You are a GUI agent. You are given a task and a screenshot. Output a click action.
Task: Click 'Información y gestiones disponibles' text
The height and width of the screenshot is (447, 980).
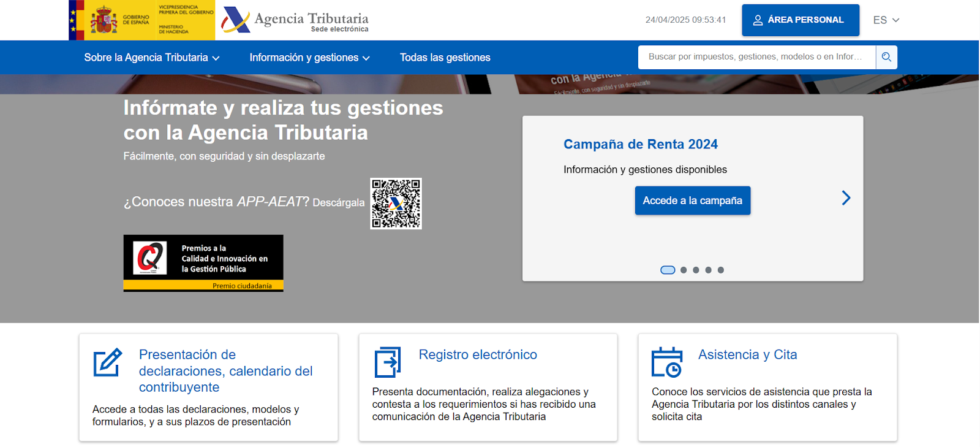646,170
